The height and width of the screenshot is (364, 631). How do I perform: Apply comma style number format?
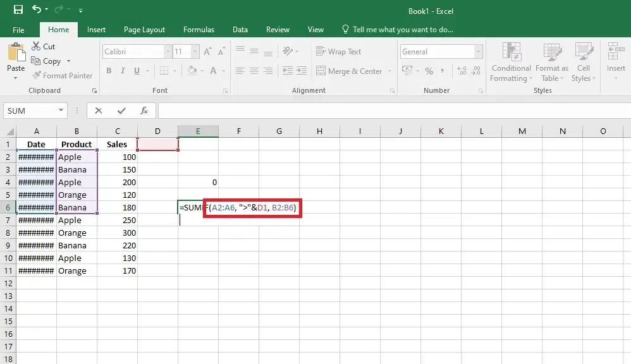442,71
